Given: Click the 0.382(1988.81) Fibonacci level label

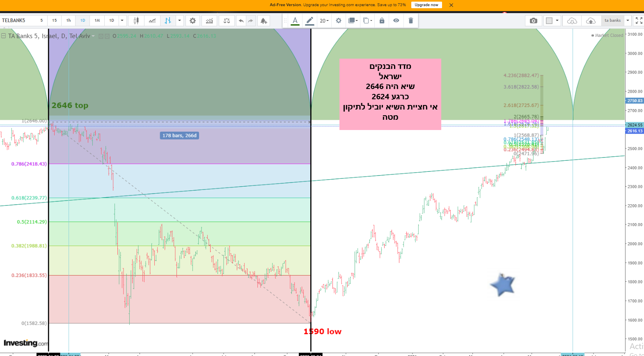Looking at the screenshot, I should tap(29, 246).
